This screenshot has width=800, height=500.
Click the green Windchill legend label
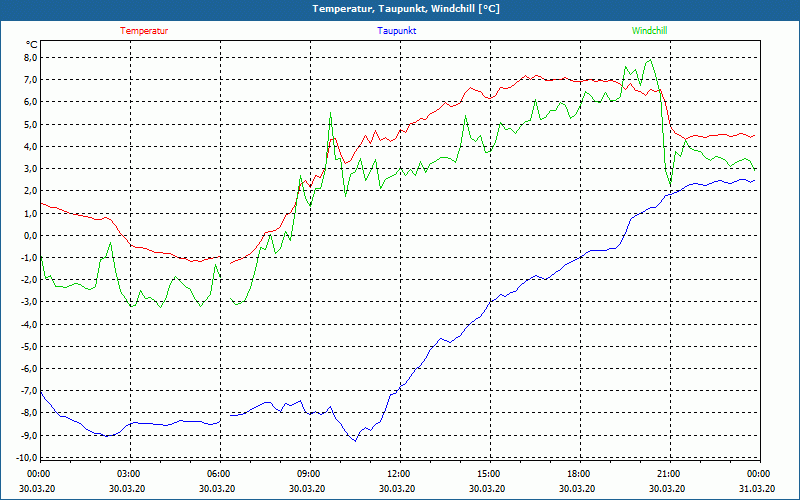pos(649,31)
